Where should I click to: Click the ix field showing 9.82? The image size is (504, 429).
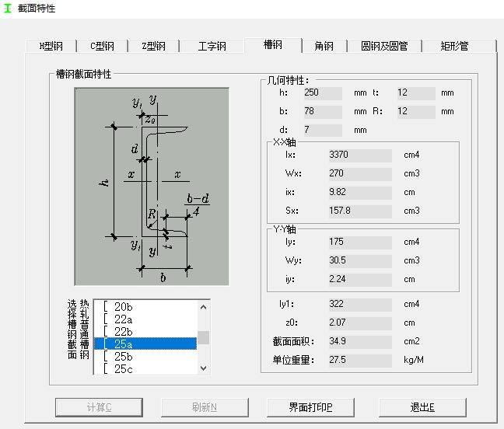(360, 192)
